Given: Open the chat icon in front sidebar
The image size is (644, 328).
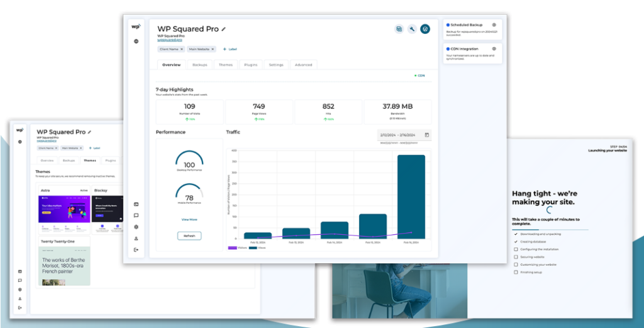Looking at the screenshot, I should pyautogui.click(x=136, y=215).
